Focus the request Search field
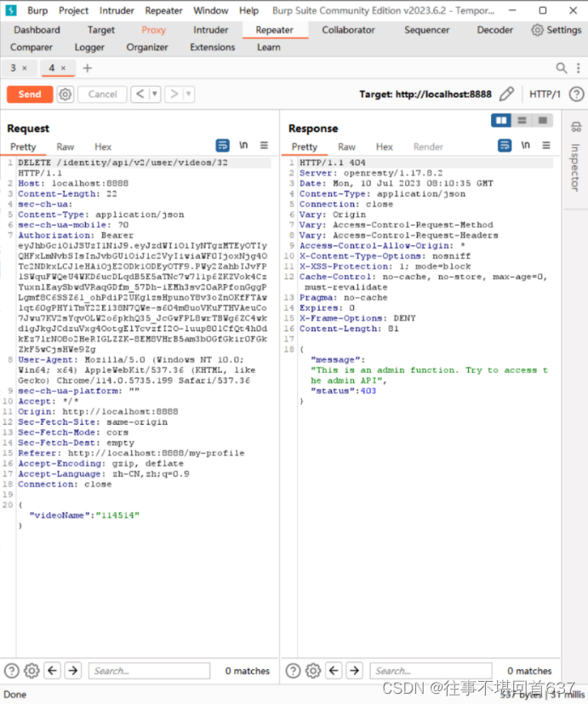The height and width of the screenshot is (704, 588). click(150, 671)
